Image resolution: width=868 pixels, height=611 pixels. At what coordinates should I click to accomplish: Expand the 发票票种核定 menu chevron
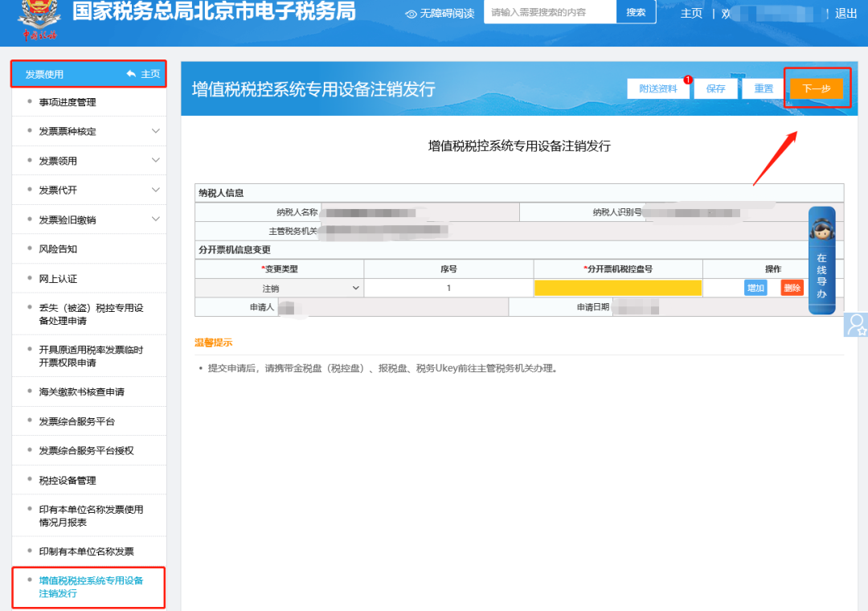156,131
